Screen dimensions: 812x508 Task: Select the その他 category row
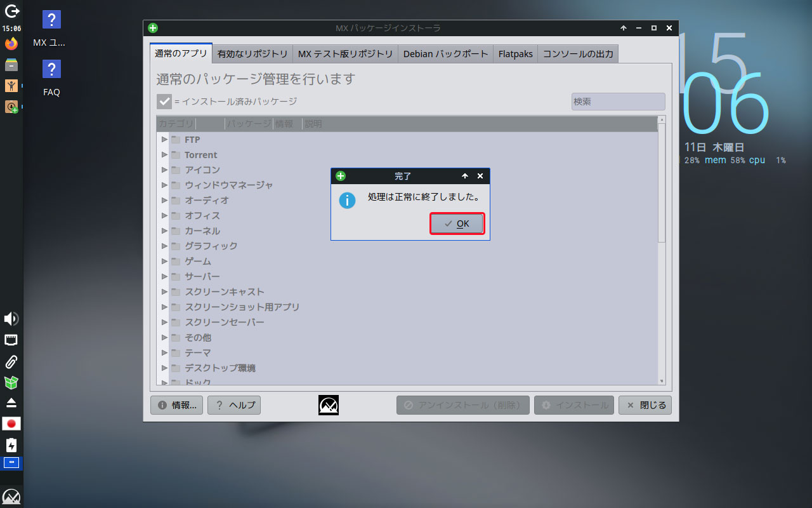407,337
